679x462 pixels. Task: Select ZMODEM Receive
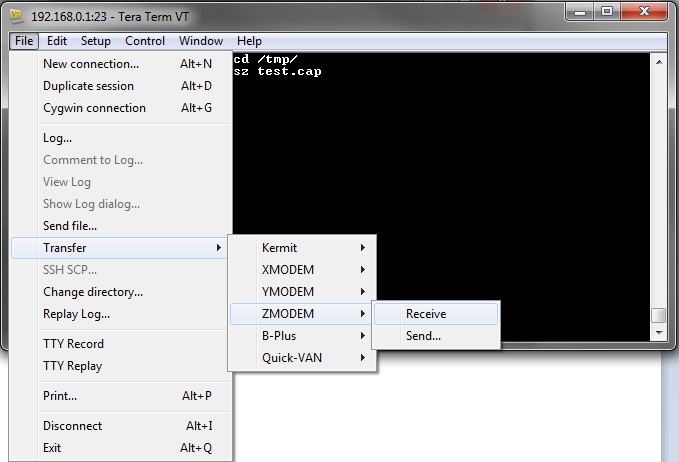pos(436,314)
